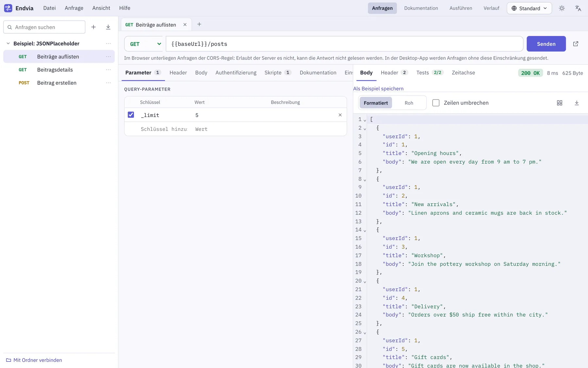Open the Standard environment dropdown

pyautogui.click(x=529, y=8)
